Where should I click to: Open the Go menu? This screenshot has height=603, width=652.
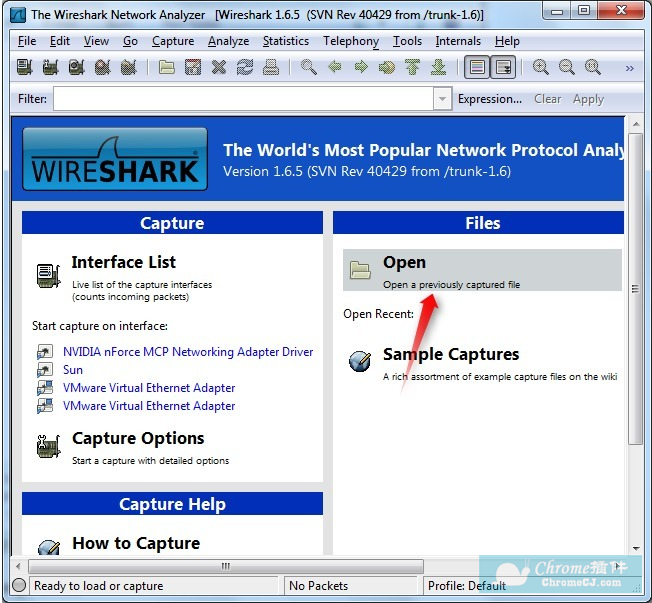[130, 41]
